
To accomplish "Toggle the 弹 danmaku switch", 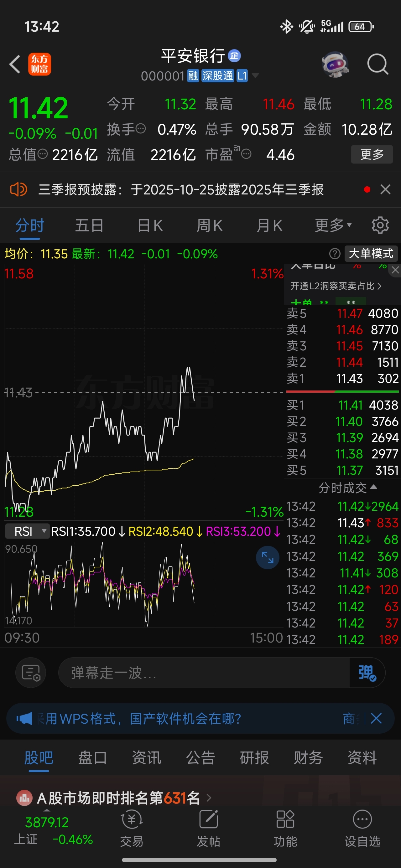I will click(x=367, y=673).
